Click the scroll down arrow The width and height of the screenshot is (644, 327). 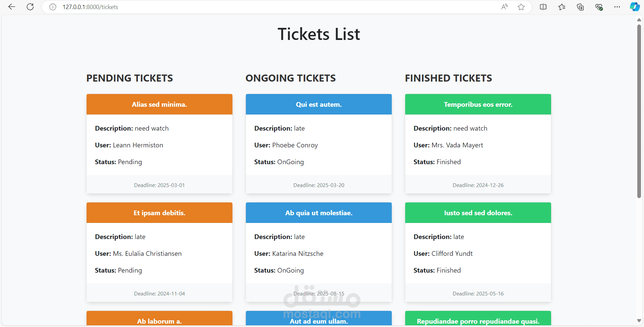[639, 321]
